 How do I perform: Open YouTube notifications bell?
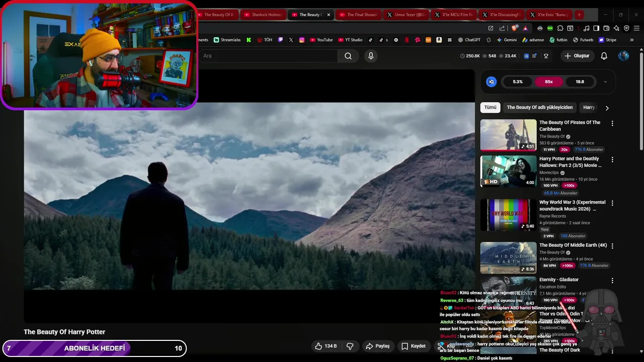click(x=604, y=56)
